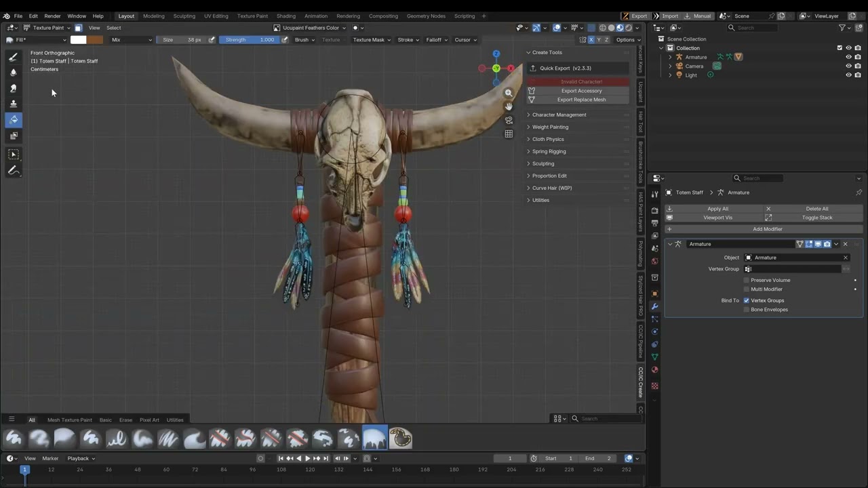Viewport: 868px width, 488px height.
Task: Open the View Layer properties tab
Action: point(654,235)
